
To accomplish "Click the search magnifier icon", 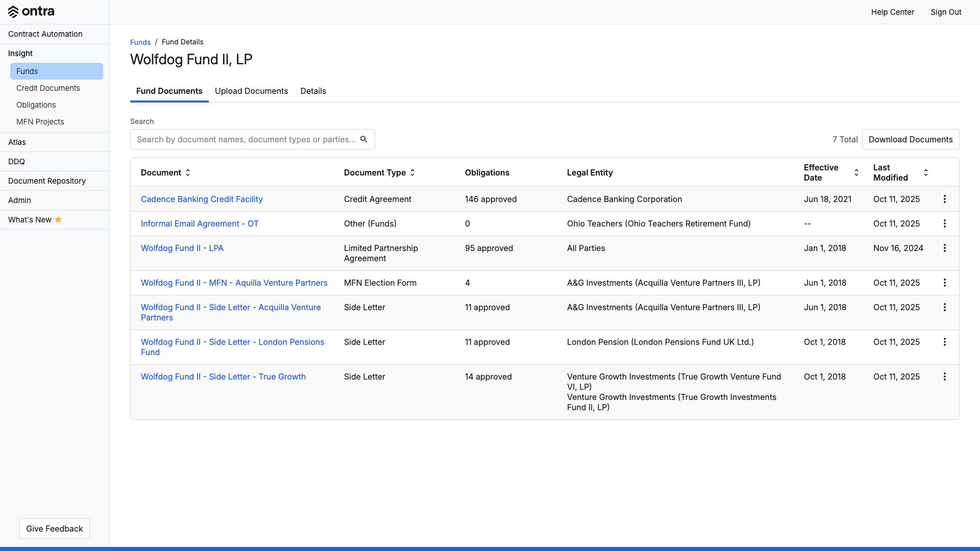I will tap(364, 139).
